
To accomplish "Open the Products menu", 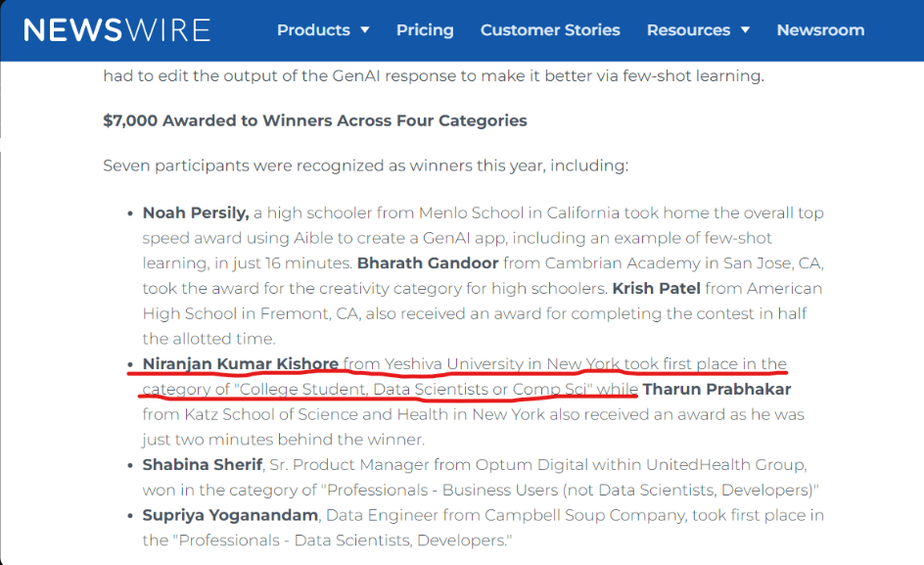I will pos(313,30).
